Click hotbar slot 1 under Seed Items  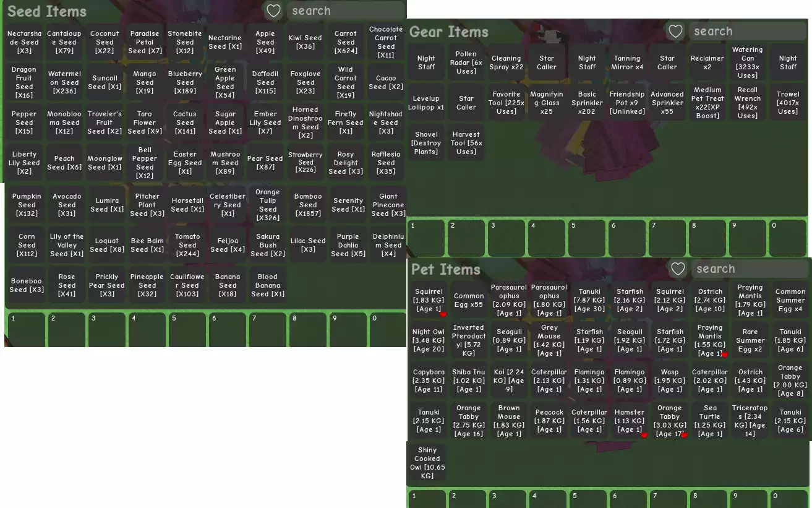(27, 330)
